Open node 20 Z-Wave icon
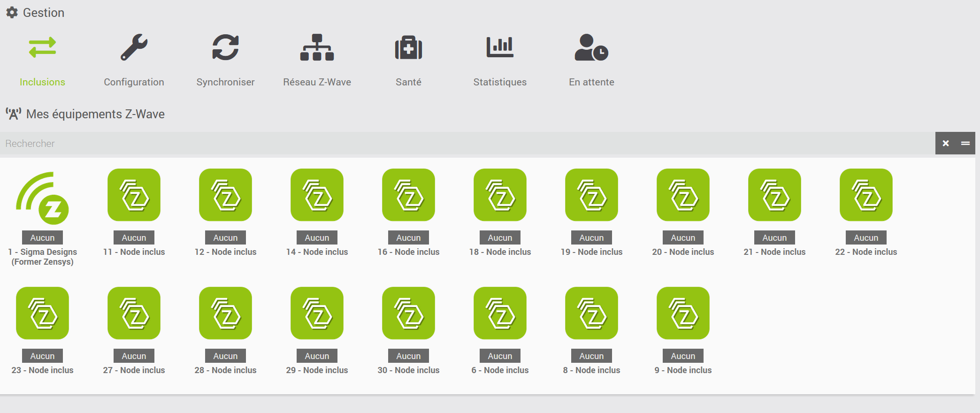Viewport: 980px width, 413px height. (683, 195)
